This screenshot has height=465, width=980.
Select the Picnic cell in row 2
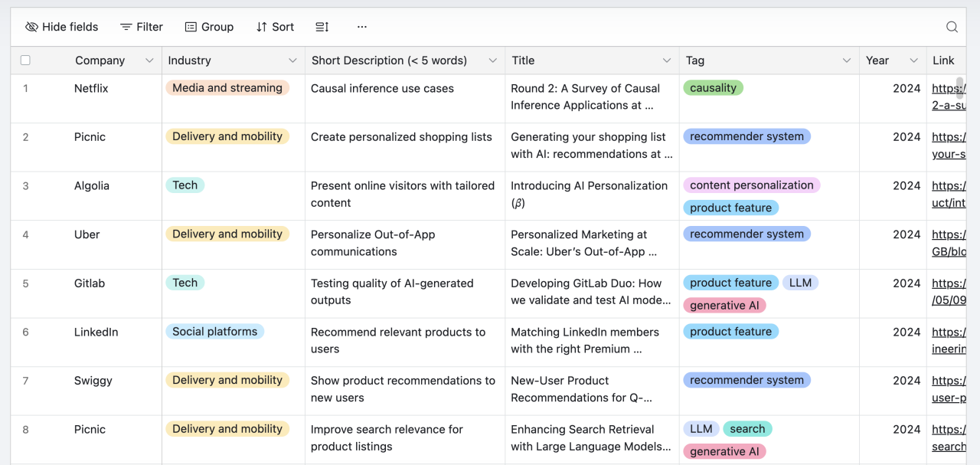pyautogui.click(x=90, y=137)
